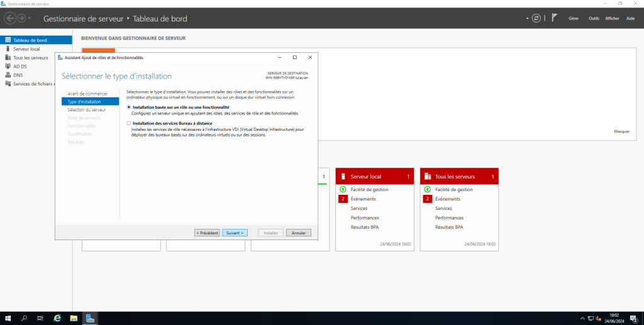Screen dimensions: 644x325
Task: Show hidden system tray icons chevron
Action: pos(582,318)
